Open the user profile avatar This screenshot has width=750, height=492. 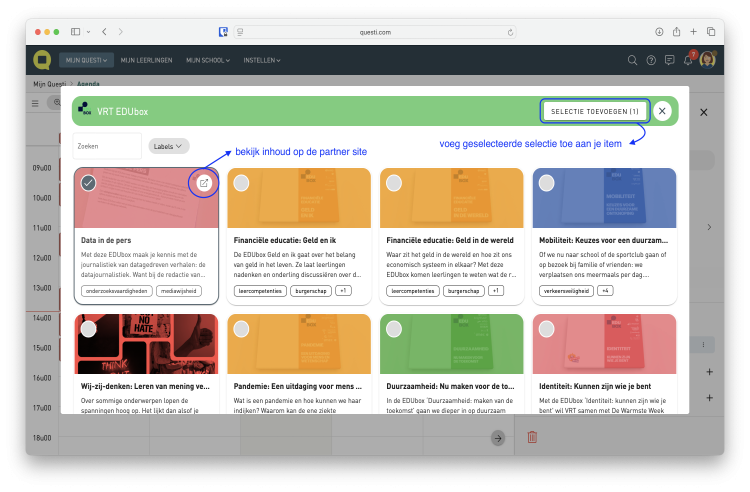(707, 60)
